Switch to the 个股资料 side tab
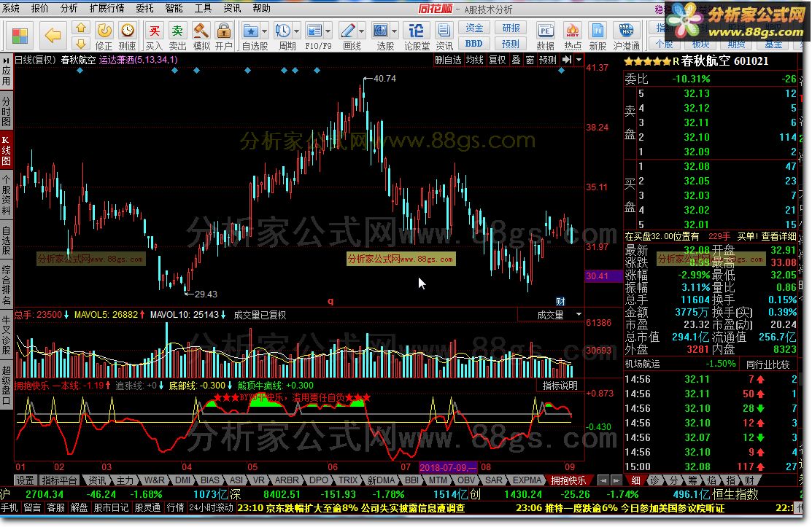 [7, 195]
